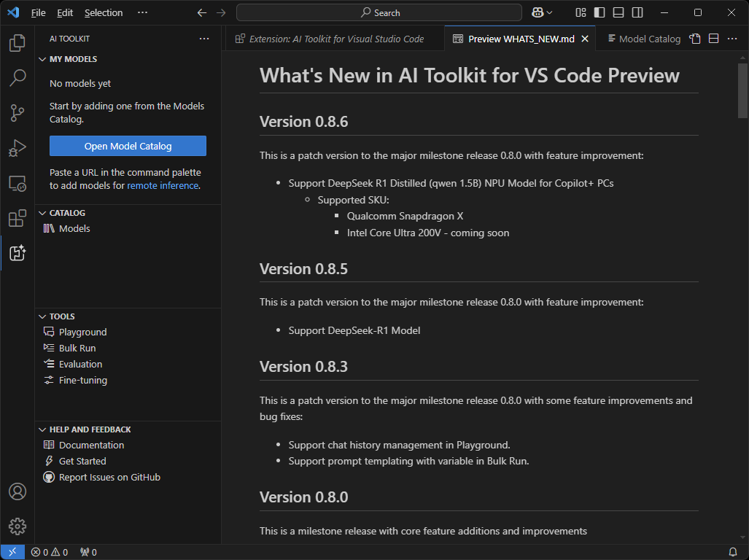The width and height of the screenshot is (749, 560).
Task: Open the Accounts menu icon
Action: coord(18,491)
